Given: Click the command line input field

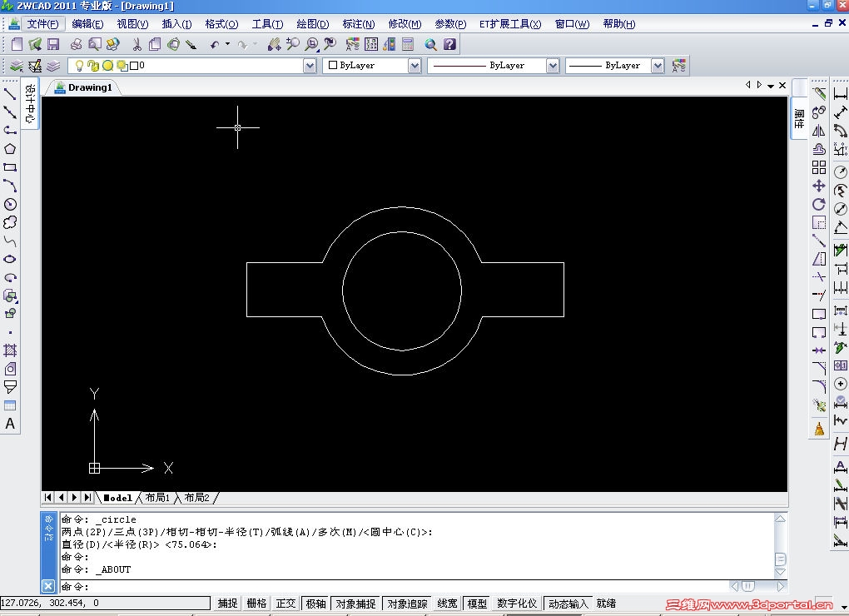Looking at the screenshot, I should pos(393,586).
